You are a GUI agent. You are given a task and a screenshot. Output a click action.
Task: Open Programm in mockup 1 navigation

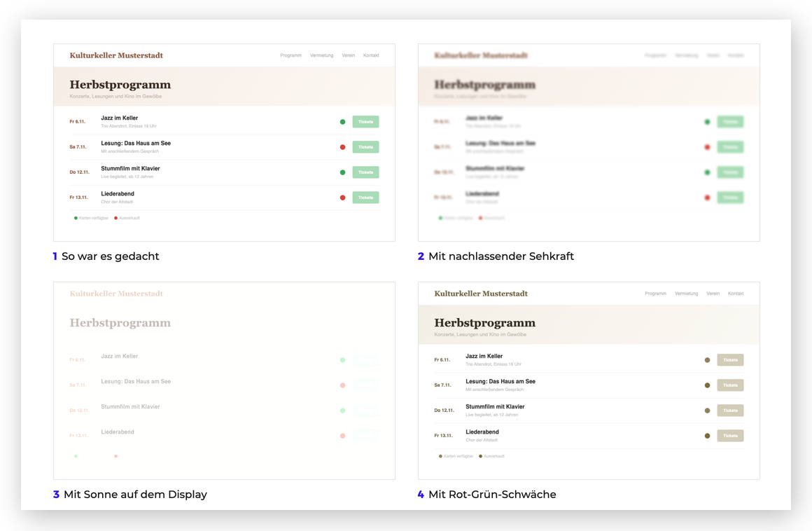[x=290, y=55]
